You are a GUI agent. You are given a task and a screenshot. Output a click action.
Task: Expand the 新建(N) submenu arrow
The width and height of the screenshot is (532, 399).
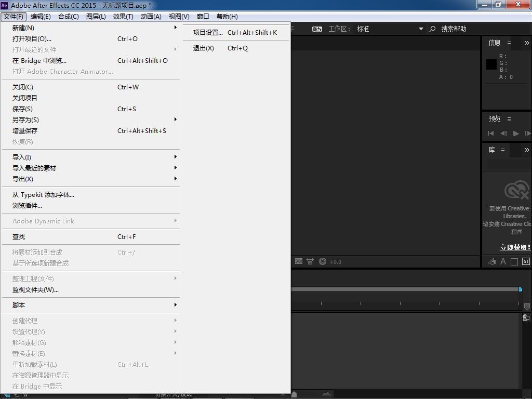[x=176, y=27]
